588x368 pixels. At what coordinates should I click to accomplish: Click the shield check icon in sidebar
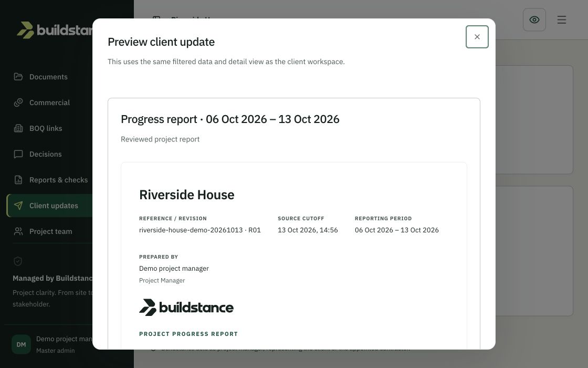[18, 261]
